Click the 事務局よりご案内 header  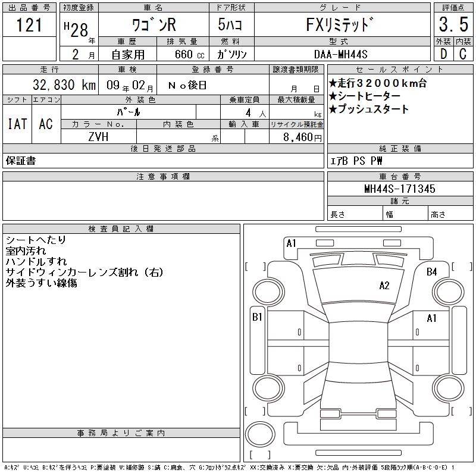121,433
